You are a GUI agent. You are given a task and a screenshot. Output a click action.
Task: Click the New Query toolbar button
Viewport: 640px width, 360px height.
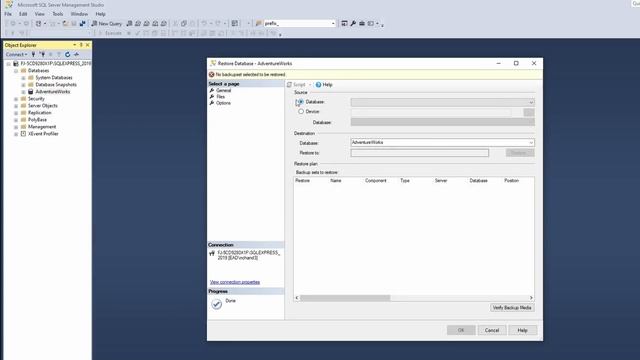(107, 24)
